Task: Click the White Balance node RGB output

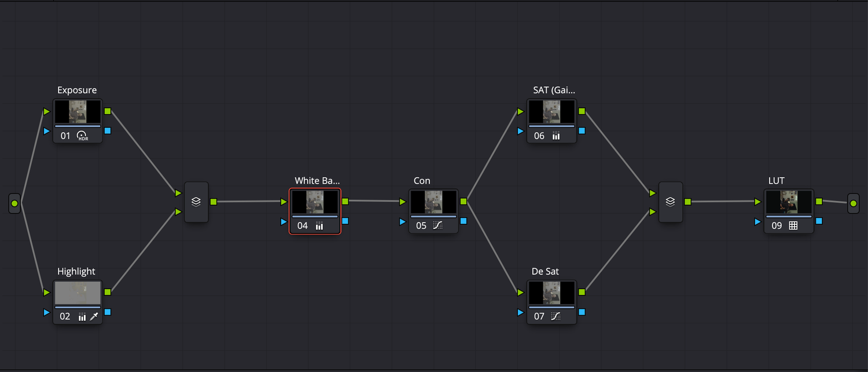Action: tap(345, 202)
